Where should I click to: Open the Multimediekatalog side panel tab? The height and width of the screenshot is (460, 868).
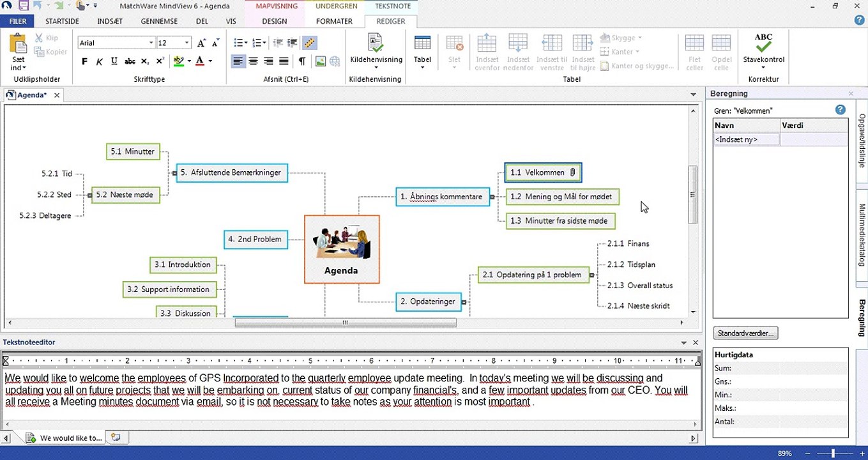(862, 235)
